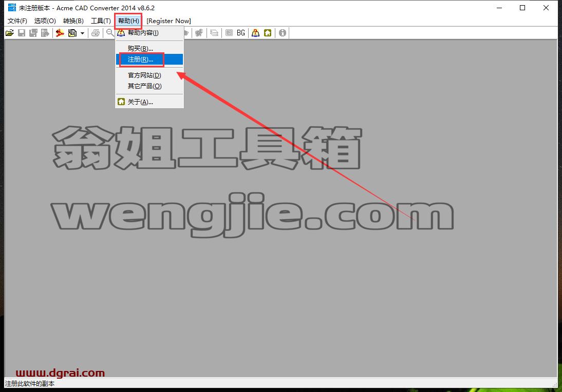Click the Convert to PDF icon

click(x=60, y=33)
